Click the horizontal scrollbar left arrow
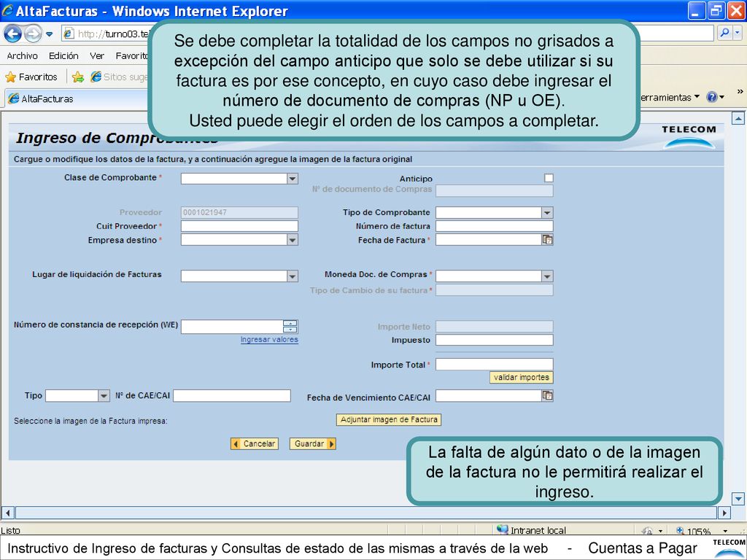The image size is (747, 560). 7,513
